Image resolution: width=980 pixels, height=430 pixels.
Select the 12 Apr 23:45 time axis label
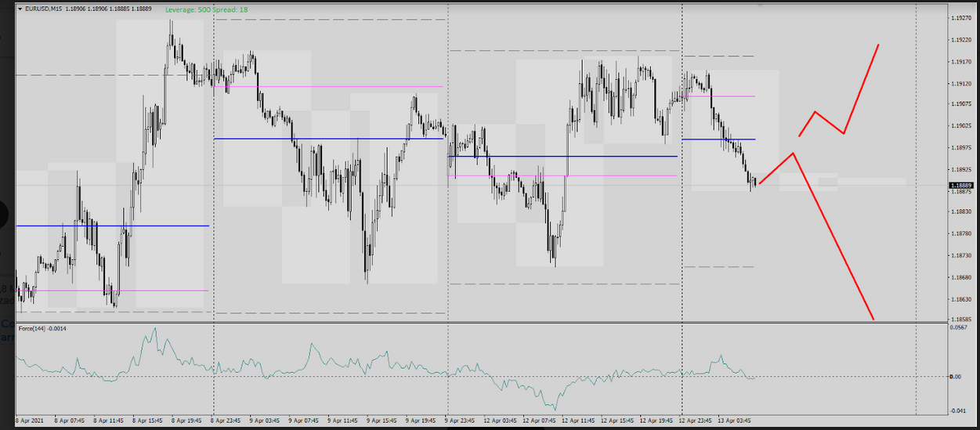(696, 420)
